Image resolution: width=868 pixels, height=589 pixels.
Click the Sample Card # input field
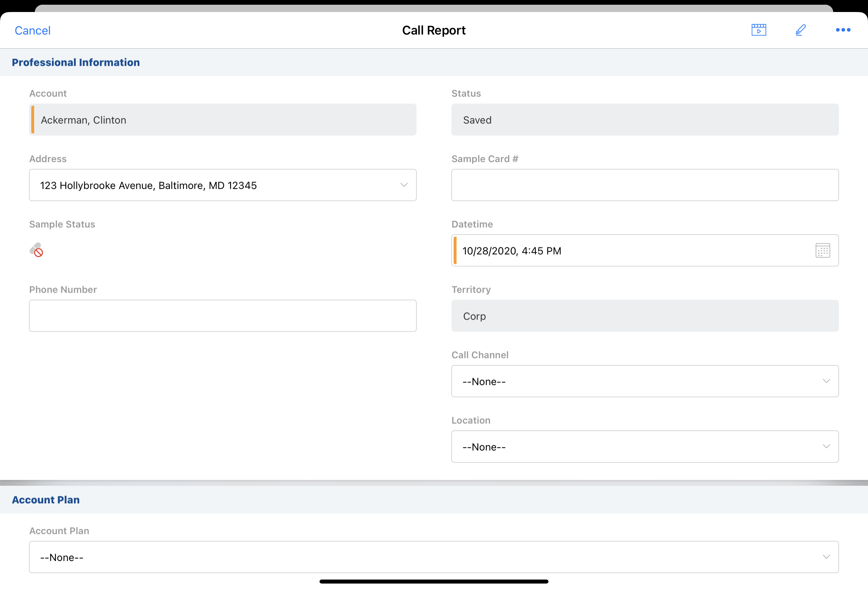(645, 185)
